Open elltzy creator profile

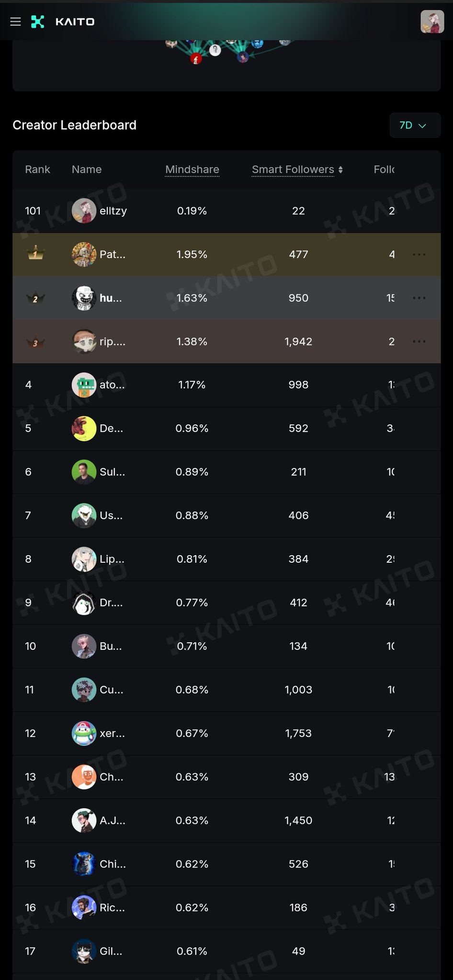[x=113, y=211]
